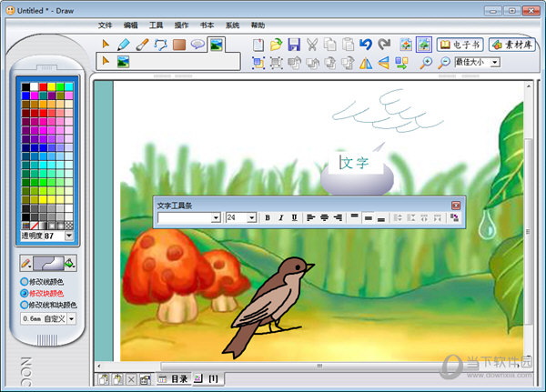Click the text color icon in text toolbar
The image size is (546, 392).
(454, 218)
